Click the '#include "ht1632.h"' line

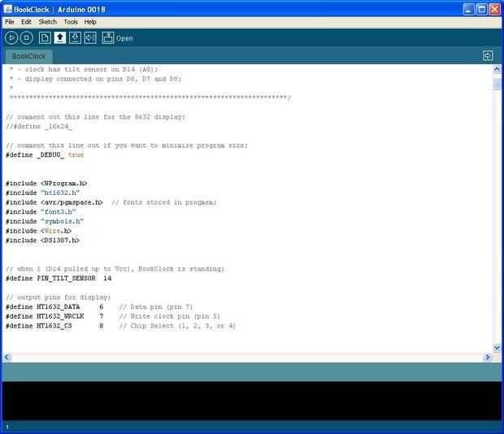(x=43, y=193)
